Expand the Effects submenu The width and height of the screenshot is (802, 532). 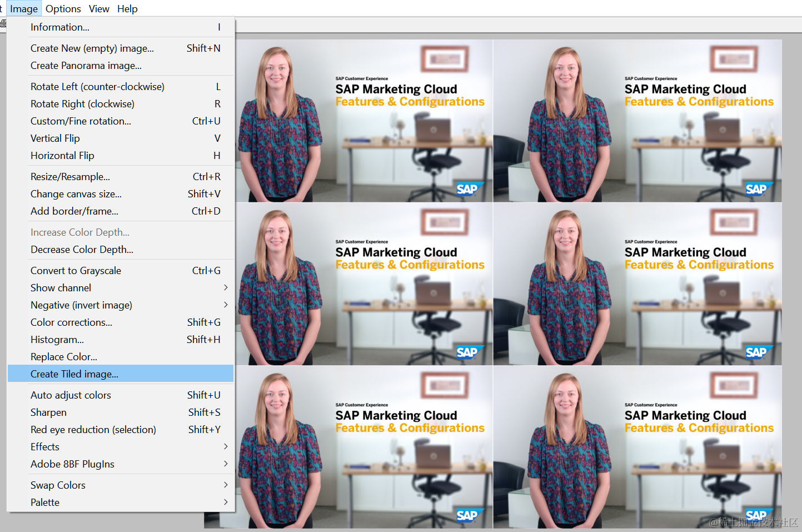coord(121,447)
